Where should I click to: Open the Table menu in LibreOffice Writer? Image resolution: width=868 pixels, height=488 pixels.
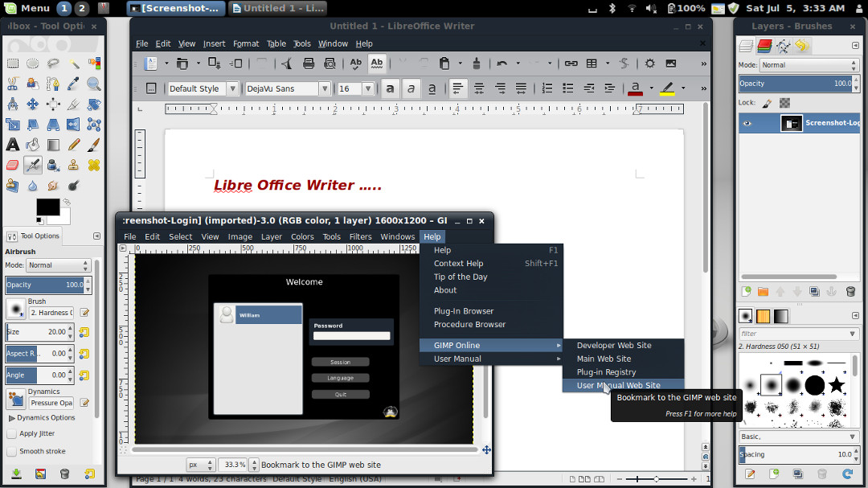click(276, 43)
